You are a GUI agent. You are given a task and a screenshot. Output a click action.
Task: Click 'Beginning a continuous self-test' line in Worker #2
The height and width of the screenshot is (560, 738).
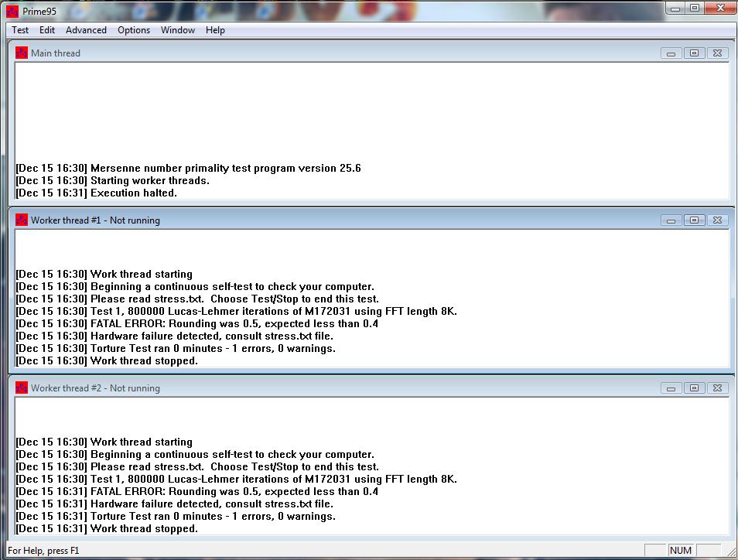(x=195, y=455)
